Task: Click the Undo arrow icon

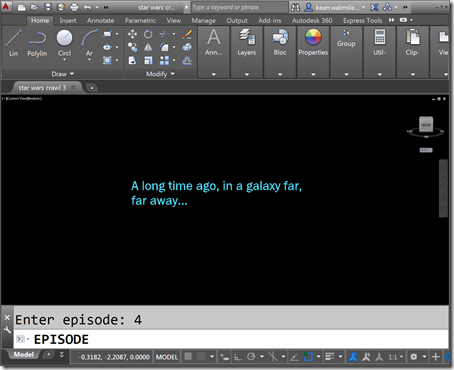Action: (x=87, y=7)
